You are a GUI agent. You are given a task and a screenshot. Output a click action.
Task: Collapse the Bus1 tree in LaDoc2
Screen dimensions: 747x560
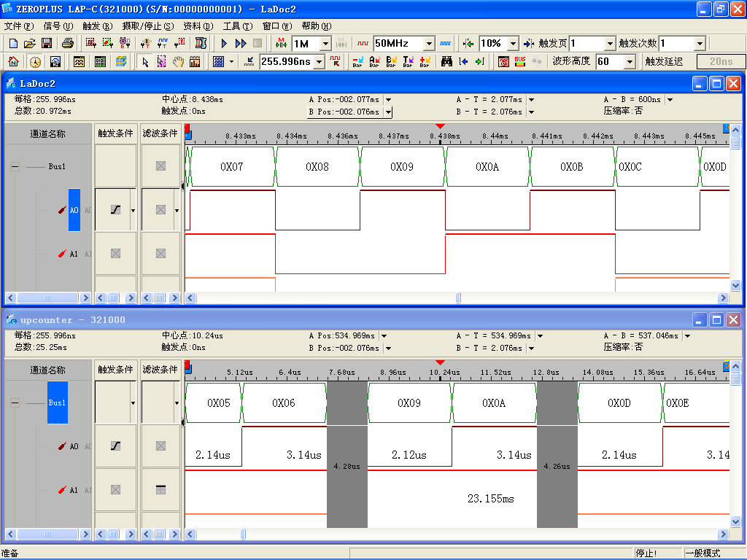tap(15, 166)
